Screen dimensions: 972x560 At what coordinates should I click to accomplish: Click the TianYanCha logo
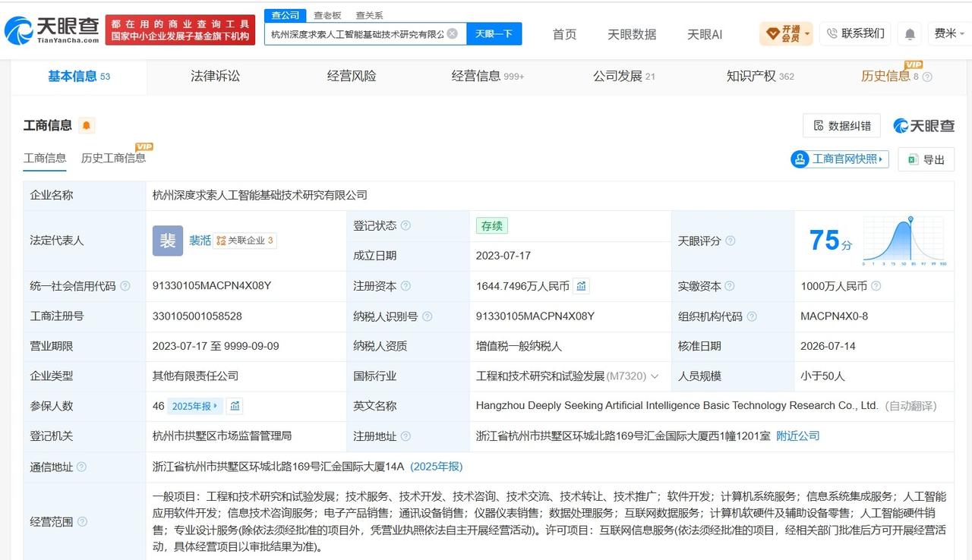click(x=52, y=30)
